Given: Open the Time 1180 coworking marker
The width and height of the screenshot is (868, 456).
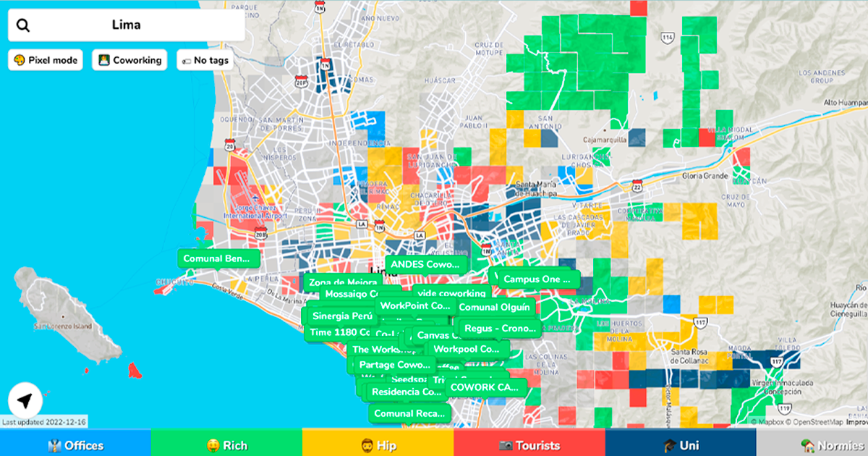Looking at the screenshot, I should pos(340,332).
